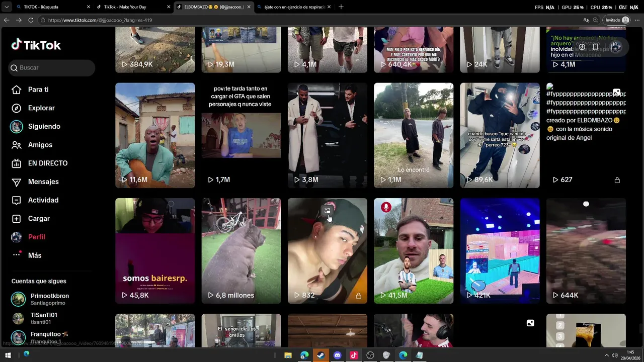Screen dimensions: 644x362
Task: Click the zoom magnifier icon in address bar
Action: click(x=596, y=20)
